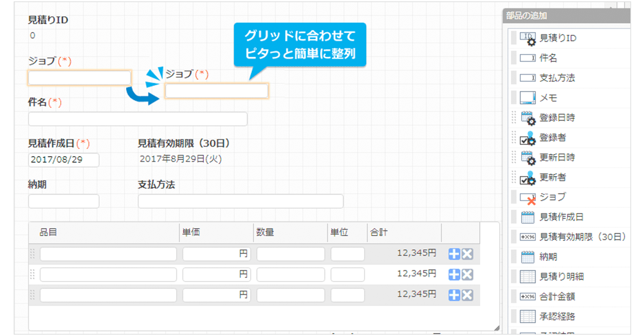Select the 納期 calendar icon
The image size is (644, 336).
click(528, 257)
